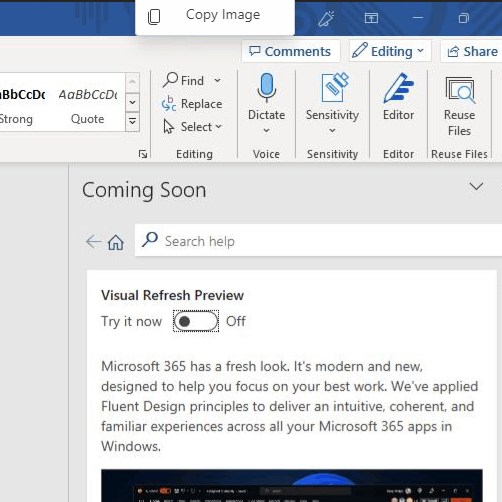Open the Select dropdown
This screenshot has height=502, width=502.
point(193,127)
